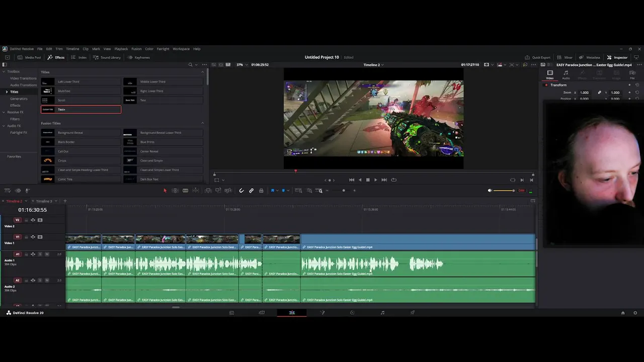Image resolution: width=644 pixels, height=362 pixels.
Task: Toggle the DIM audio button
Action: coord(521,191)
